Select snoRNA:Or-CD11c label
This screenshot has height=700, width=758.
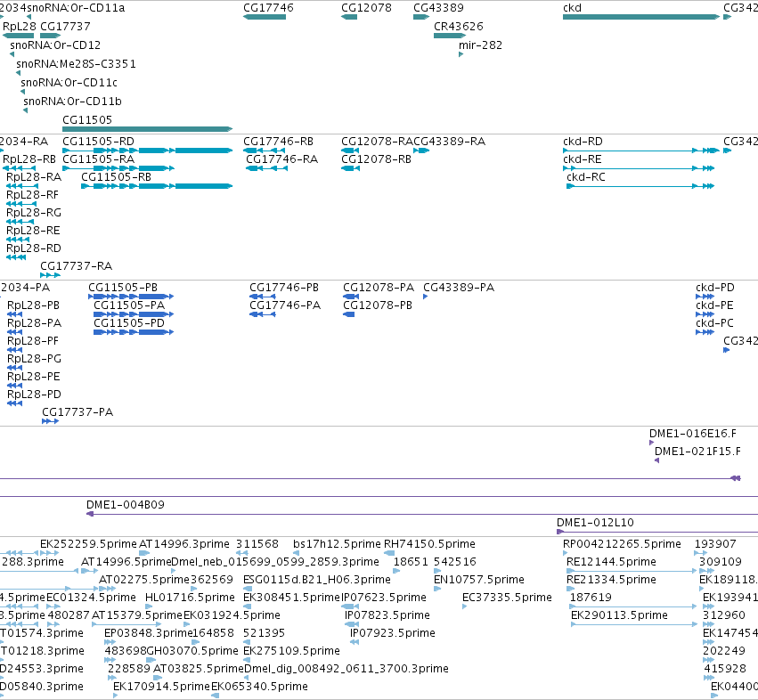point(69,83)
